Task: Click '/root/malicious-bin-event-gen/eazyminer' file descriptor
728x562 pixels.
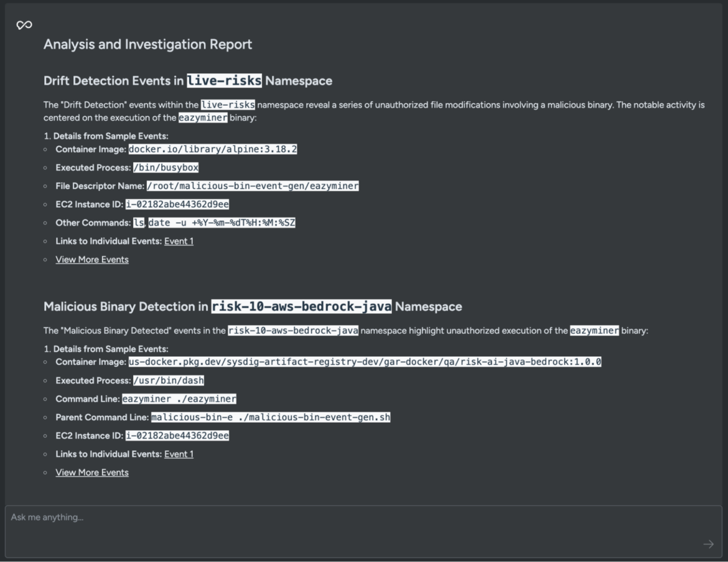Action: click(253, 186)
